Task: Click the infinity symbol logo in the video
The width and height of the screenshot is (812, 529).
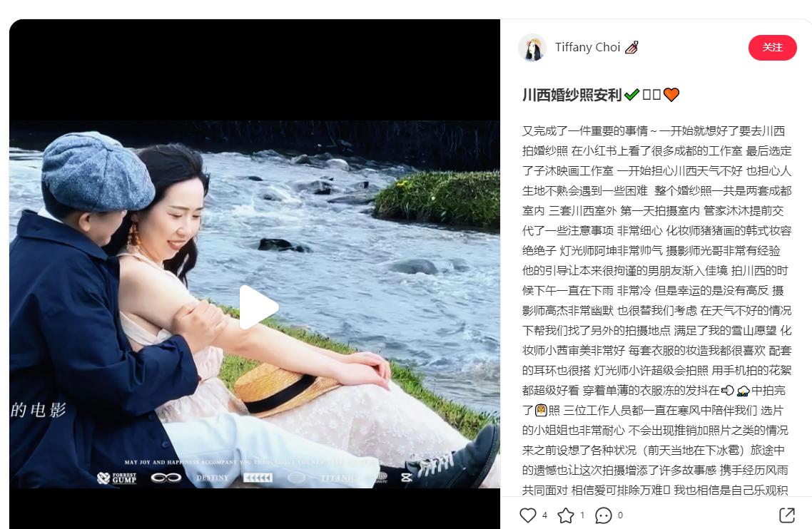Action: point(166,478)
